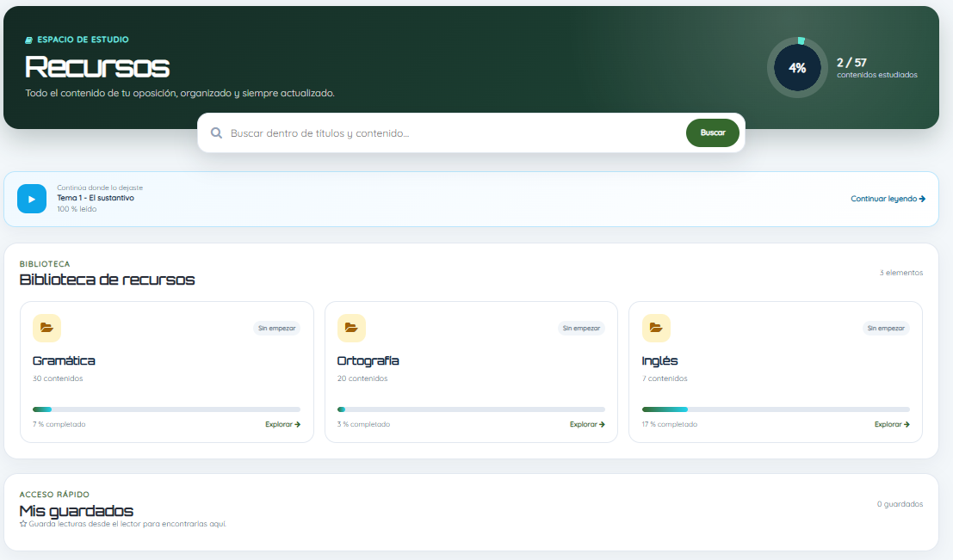
Task: Click Explorar on the Inglés card
Action: click(x=892, y=425)
